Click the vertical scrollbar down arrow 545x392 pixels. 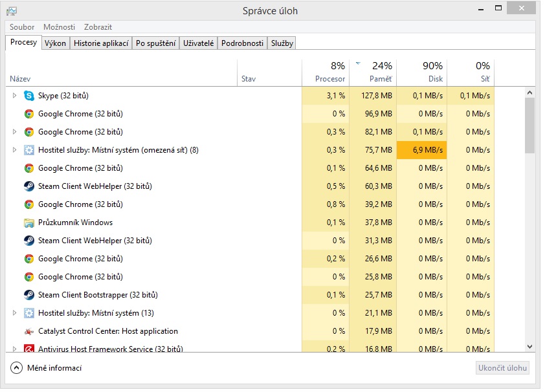click(529, 347)
